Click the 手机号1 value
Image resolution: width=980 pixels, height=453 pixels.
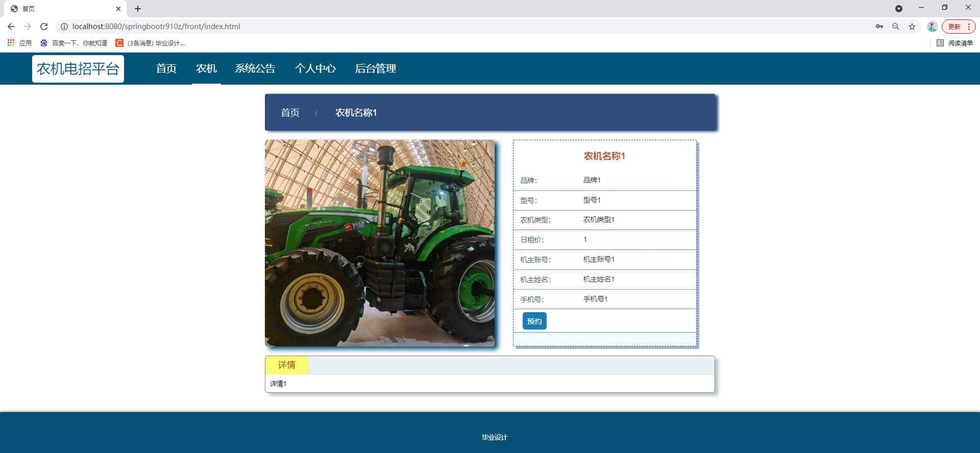point(596,299)
